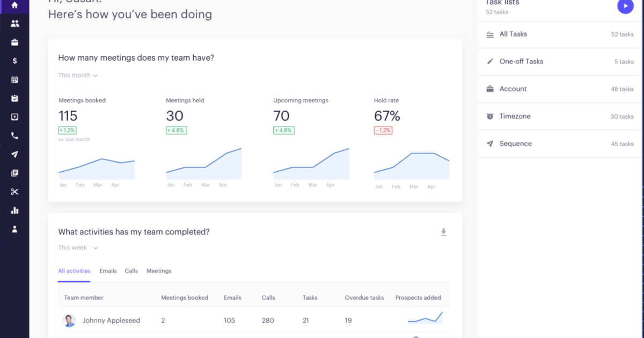
Task: Open Reports via the bar chart icon
Action: coord(14,210)
